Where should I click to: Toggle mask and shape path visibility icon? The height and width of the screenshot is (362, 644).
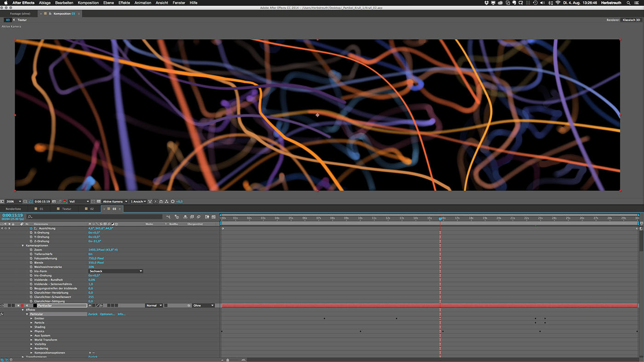pyautogui.click(x=31, y=201)
